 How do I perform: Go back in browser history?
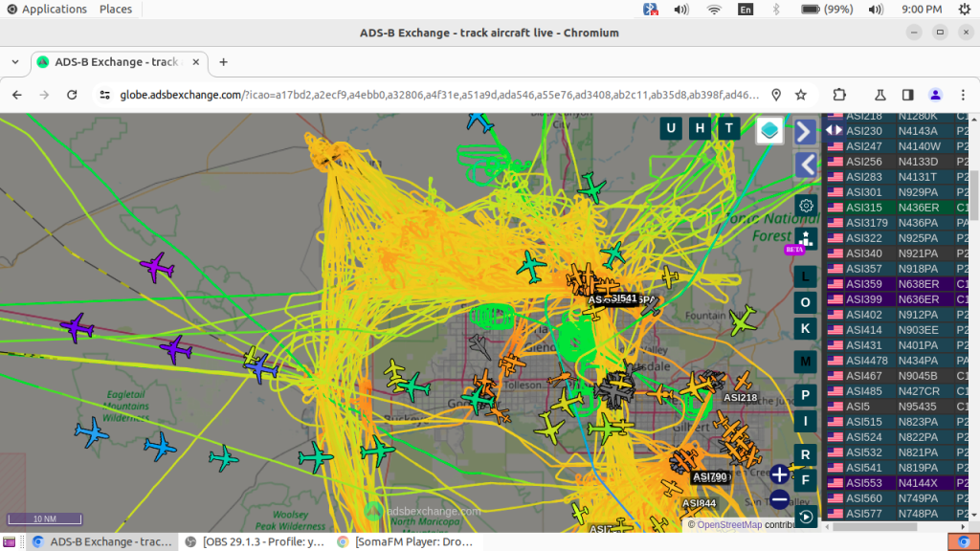pyautogui.click(x=17, y=95)
